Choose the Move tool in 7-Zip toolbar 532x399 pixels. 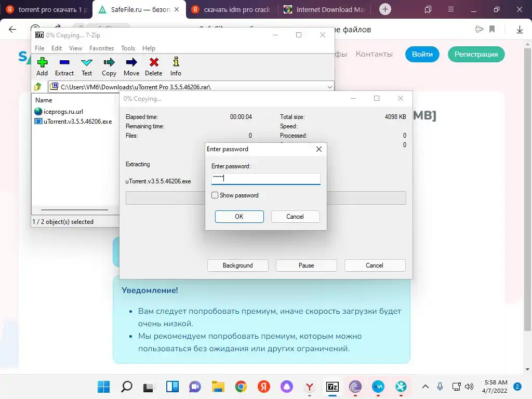[x=131, y=66]
